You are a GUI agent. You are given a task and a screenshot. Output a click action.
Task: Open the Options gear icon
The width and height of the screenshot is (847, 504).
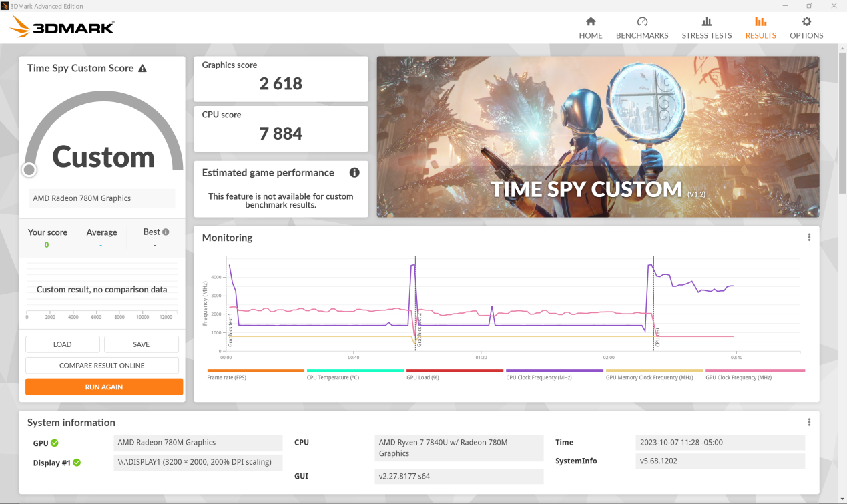coord(806,22)
